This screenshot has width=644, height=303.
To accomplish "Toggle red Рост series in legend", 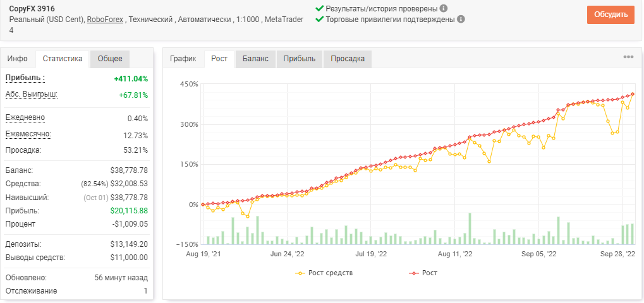I will 423,273.
